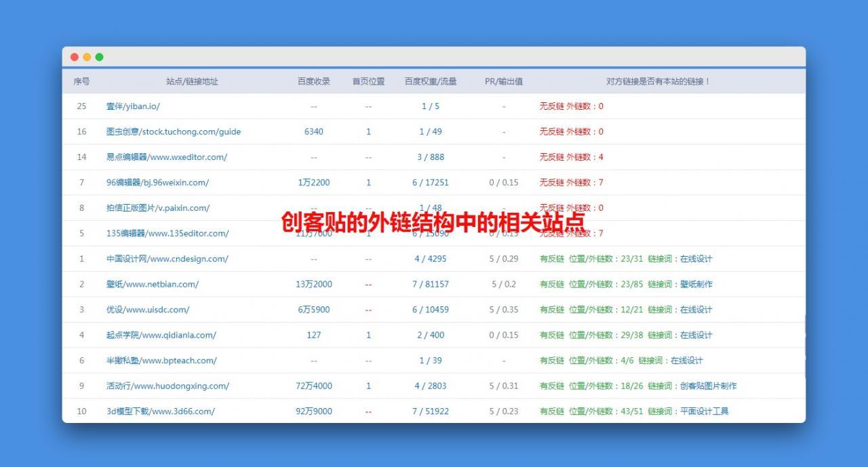The image size is (868, 467).
Task: Open the 活动行 huodongxing.com link
Action: point(167,386)
